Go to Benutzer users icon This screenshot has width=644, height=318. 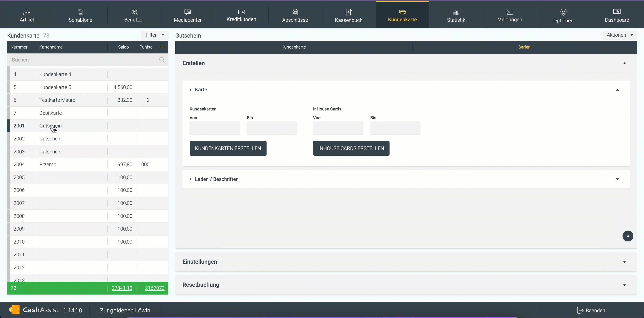[x=134, y=12]
